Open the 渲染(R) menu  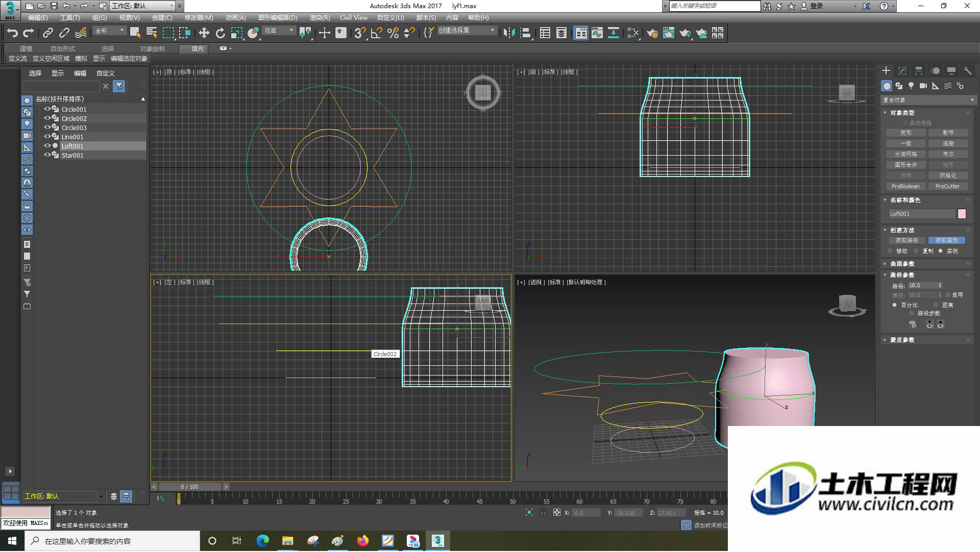pos(320,17)
